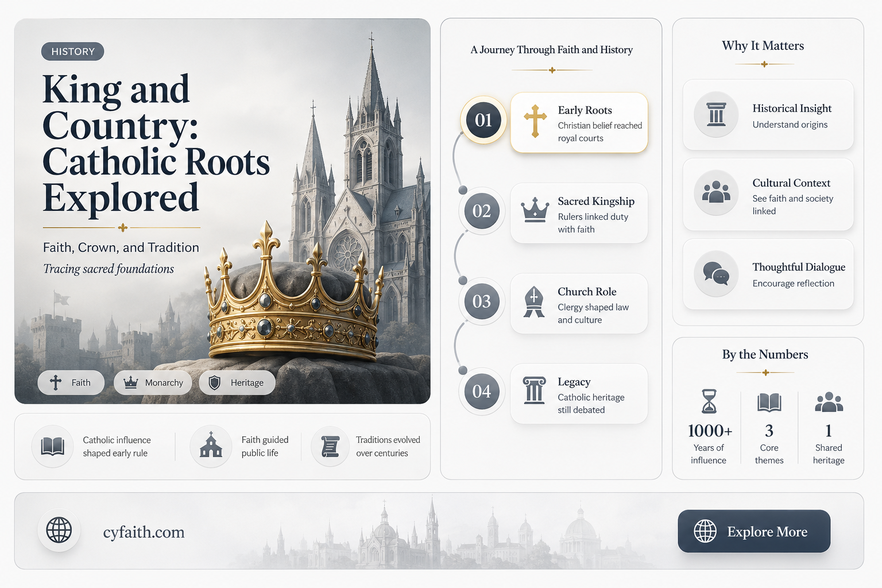Click the column icon in Historical Insight
The image size is (882, 588).
(716, 114)
